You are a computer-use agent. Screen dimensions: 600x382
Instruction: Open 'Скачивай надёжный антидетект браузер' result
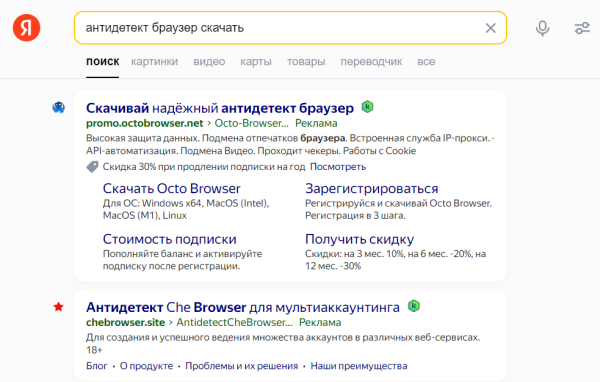(220, 108)
